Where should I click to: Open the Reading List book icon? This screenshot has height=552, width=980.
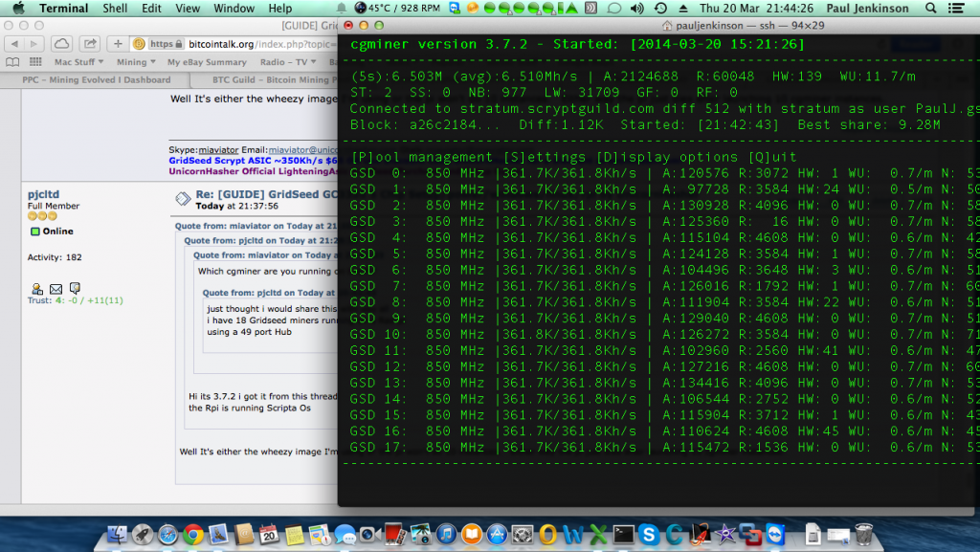click(x=12, y=62)
